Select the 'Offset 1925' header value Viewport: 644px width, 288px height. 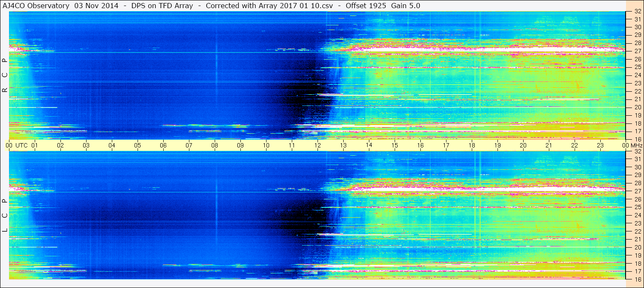click(x=365, y=6)
